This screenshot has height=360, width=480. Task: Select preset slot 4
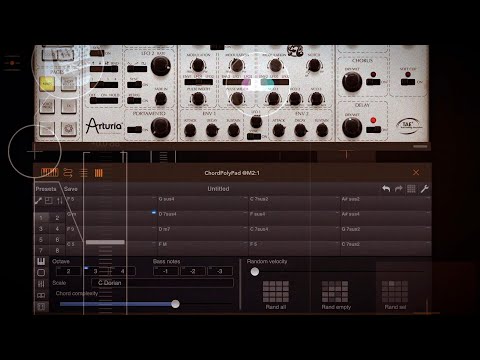[x=57, y=229]
